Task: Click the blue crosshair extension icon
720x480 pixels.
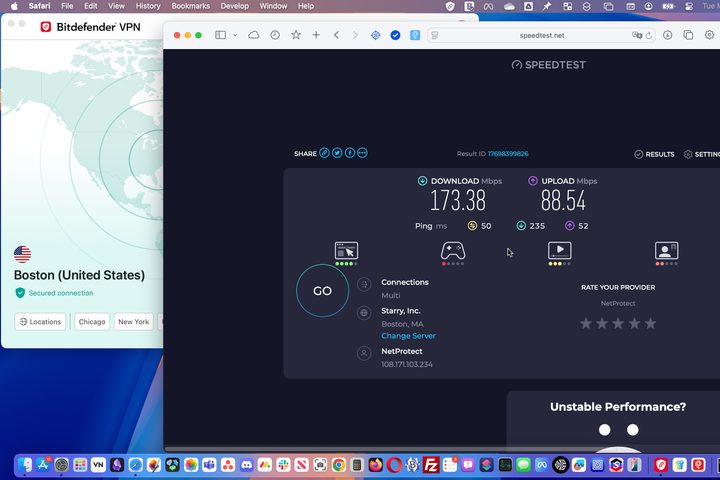Action: pyautogui.click(x=376, y=35)
